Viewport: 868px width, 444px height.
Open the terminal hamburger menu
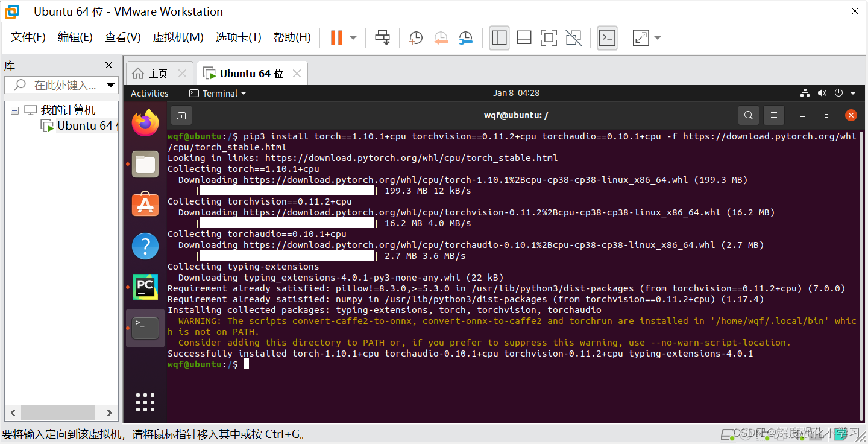click(x=773, y=115)
